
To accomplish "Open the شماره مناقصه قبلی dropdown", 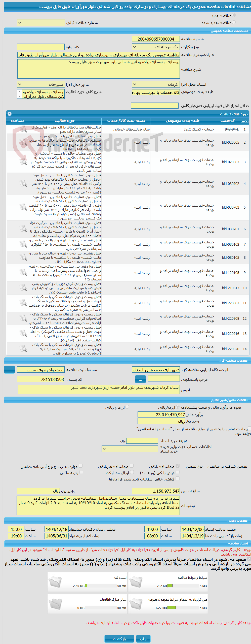I will click(41, 23).
